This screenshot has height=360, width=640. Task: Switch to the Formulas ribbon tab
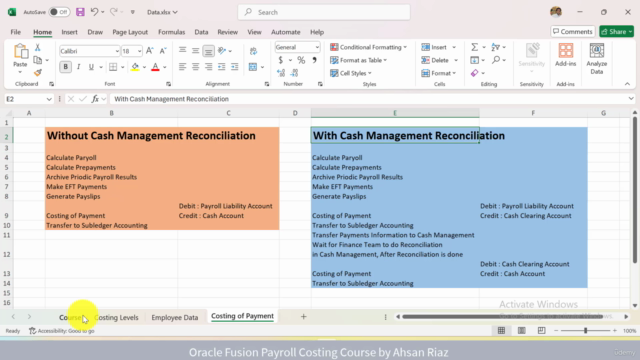click(171, 32)
